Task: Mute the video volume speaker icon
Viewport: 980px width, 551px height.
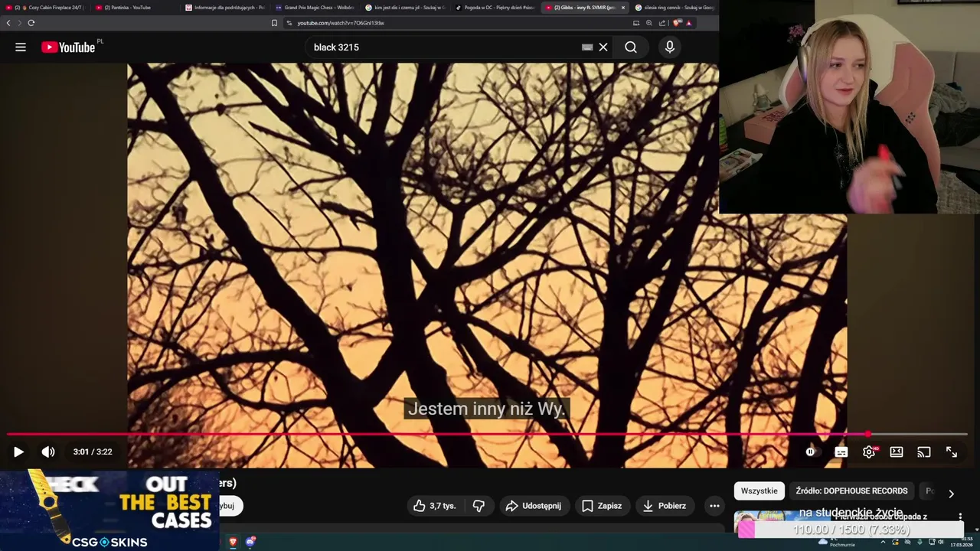Action: click(47, 452)
